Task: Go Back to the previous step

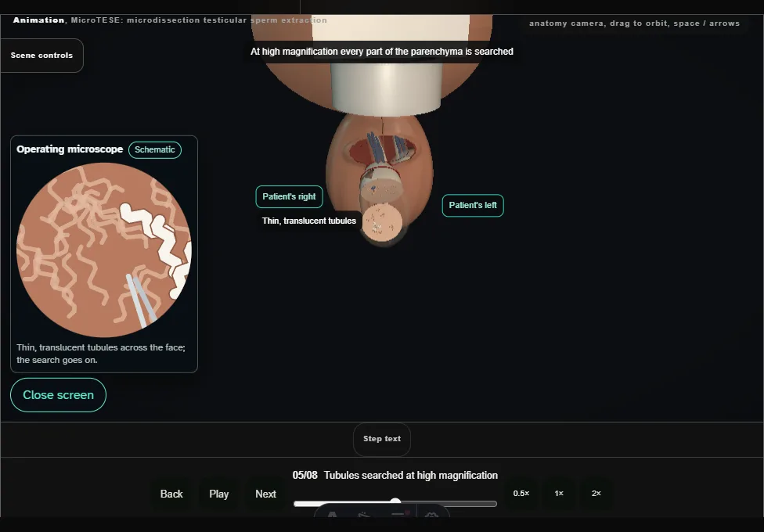Action: (x=171, y=494)
